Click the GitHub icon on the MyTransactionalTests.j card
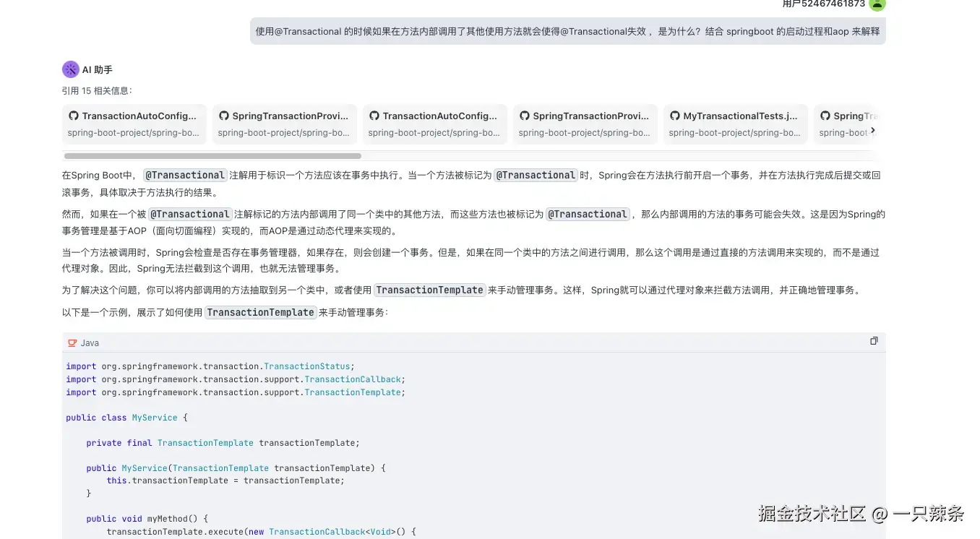This screenshot has width=980, height=539. click(675, 116)
